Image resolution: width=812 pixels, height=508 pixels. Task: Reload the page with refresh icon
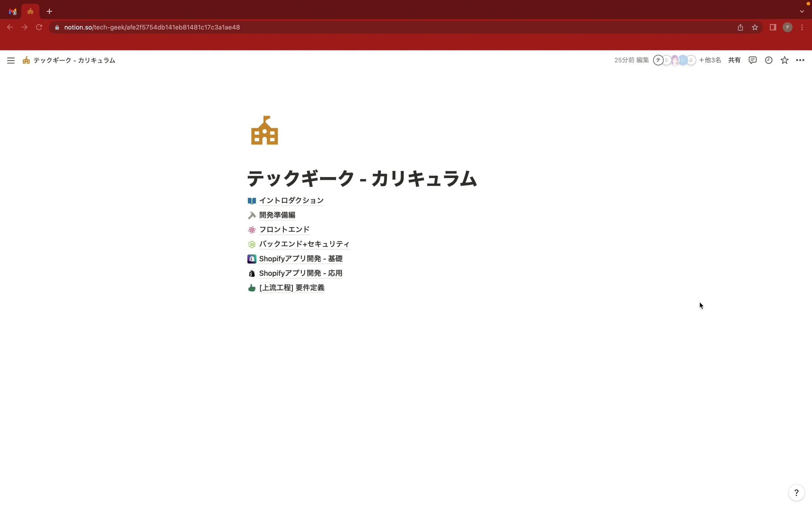pyautogui.click(x=39, y=27)
